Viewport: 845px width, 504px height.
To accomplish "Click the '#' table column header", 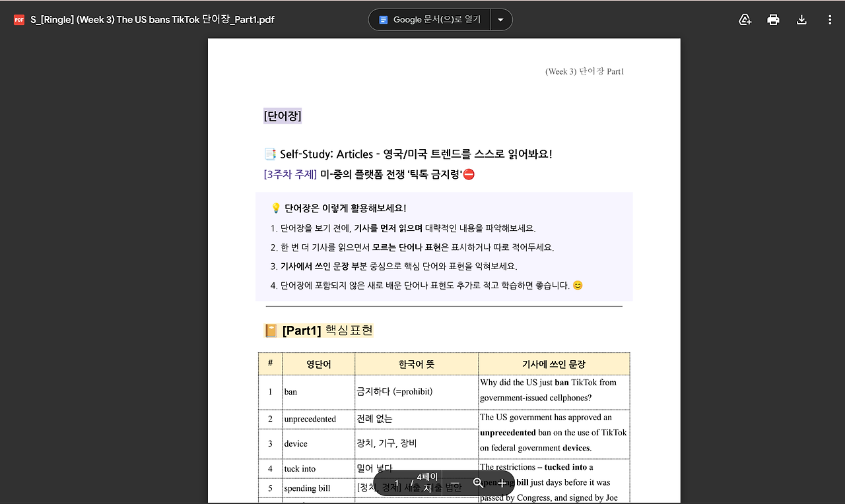I will (x=270, y=363).
